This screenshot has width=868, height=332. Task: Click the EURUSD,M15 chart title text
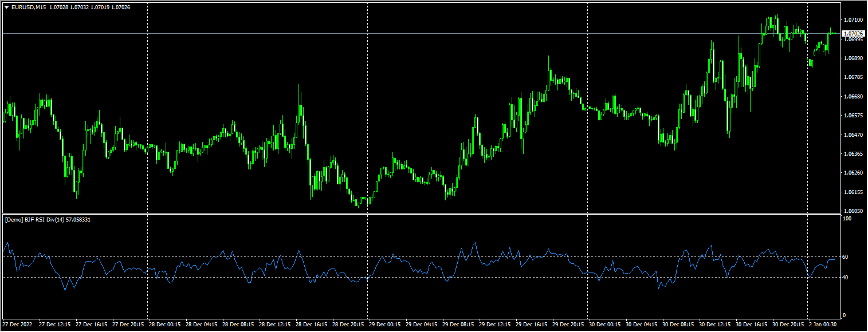(29, 7)
